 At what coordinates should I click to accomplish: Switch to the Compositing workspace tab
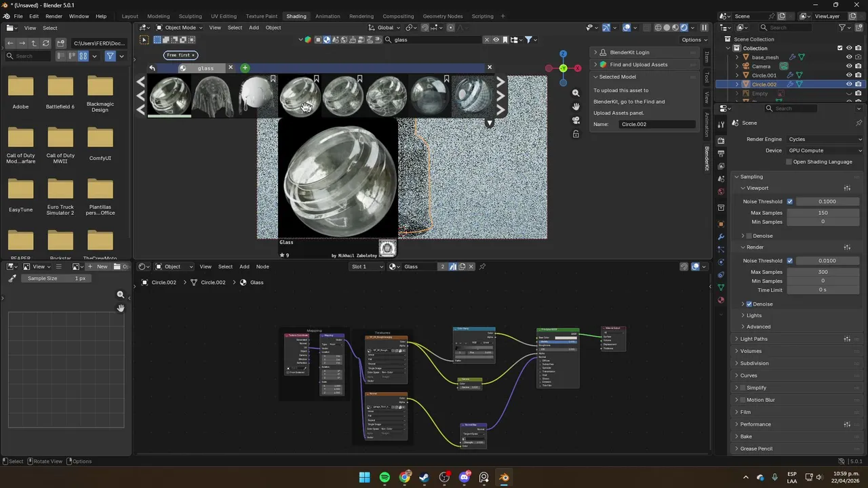tap(398, 16)
